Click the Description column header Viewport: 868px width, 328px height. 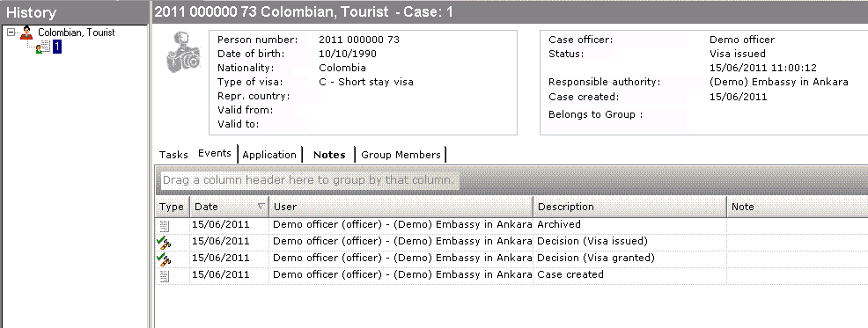(x=629, y=207)
